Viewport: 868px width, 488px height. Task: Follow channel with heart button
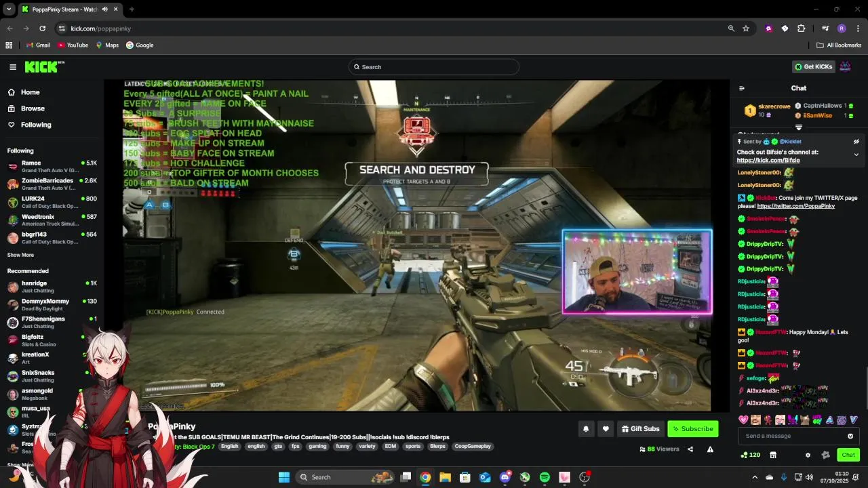606,428
